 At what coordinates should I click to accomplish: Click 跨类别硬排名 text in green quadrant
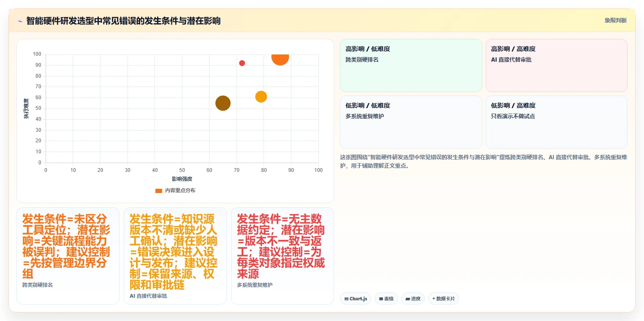[362, 60]
